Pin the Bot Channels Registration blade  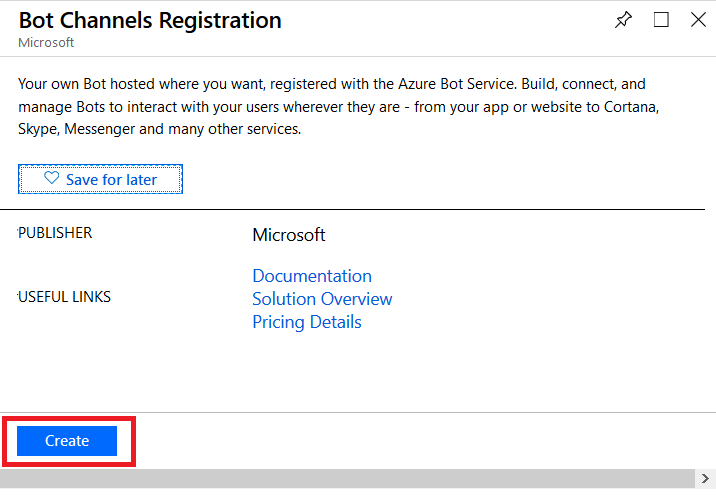coord(623,20)
